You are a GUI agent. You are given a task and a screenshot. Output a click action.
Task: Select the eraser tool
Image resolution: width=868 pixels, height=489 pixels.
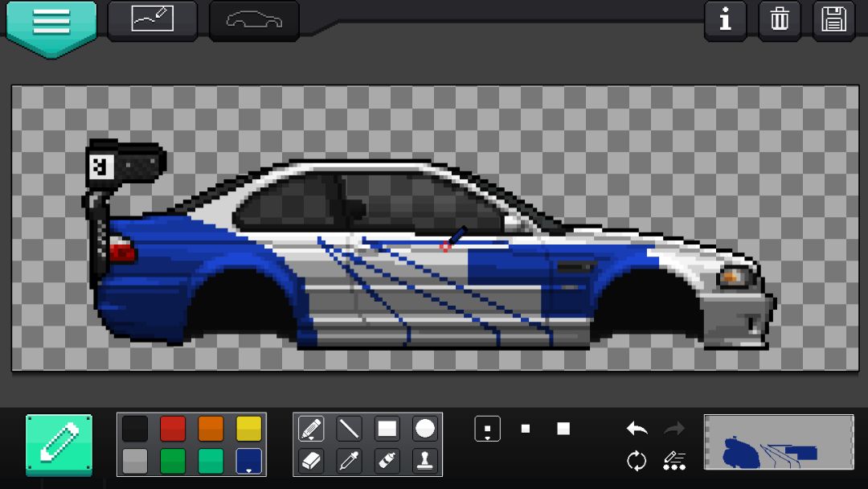click(x=311, y=461)
